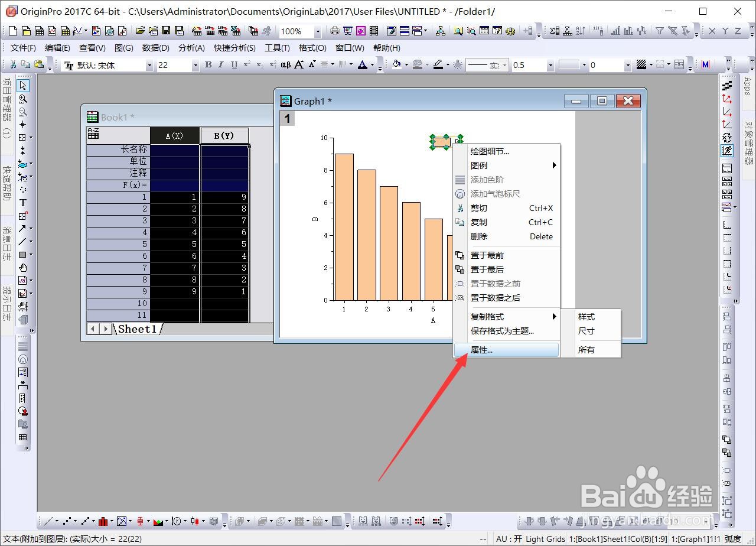Open 对象管理器 side panel tab
Screen dimensions: 756x546
click(748, 145)
